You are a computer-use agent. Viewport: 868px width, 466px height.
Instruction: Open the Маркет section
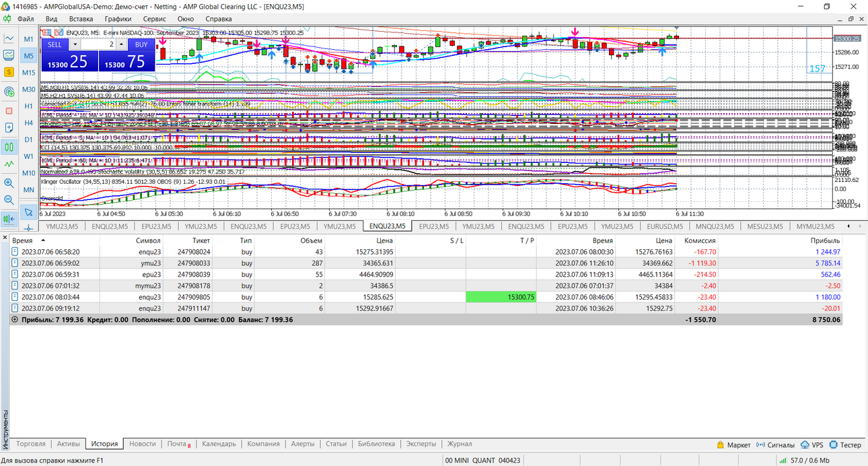point(733,444)
